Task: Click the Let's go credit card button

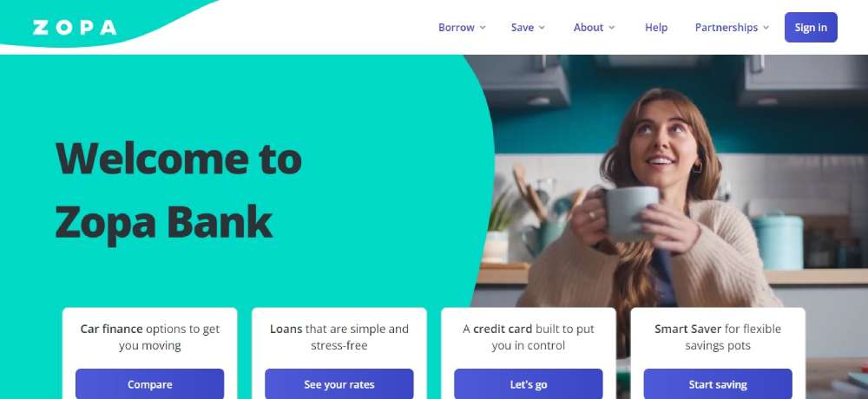Action: click(x=529, y=384)
